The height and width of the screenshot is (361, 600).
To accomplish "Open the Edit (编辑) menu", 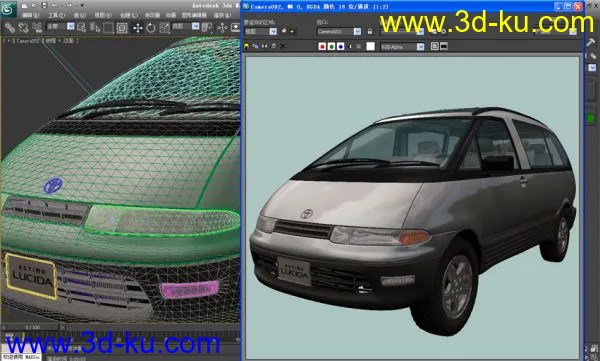I will (30, 15).
